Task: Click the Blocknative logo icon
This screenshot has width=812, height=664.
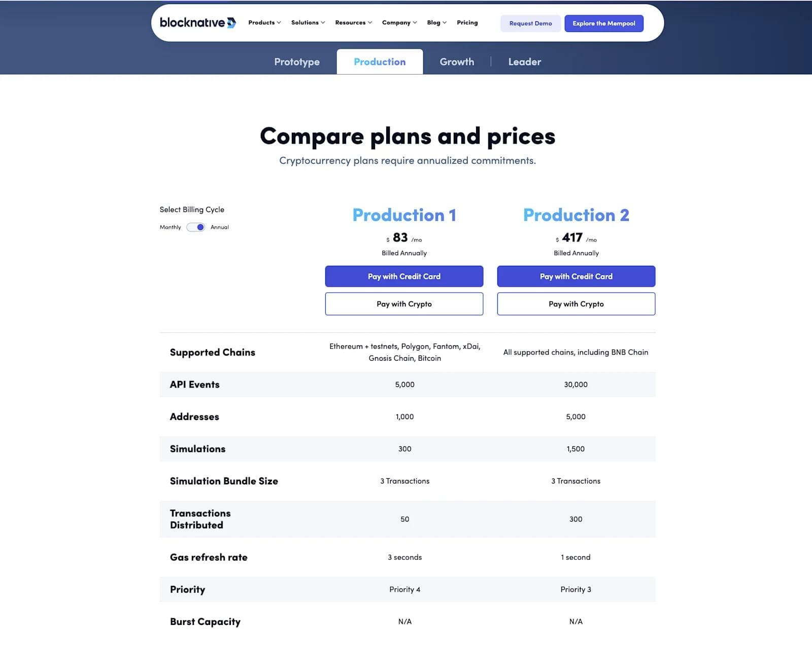Action: (231, 22)
